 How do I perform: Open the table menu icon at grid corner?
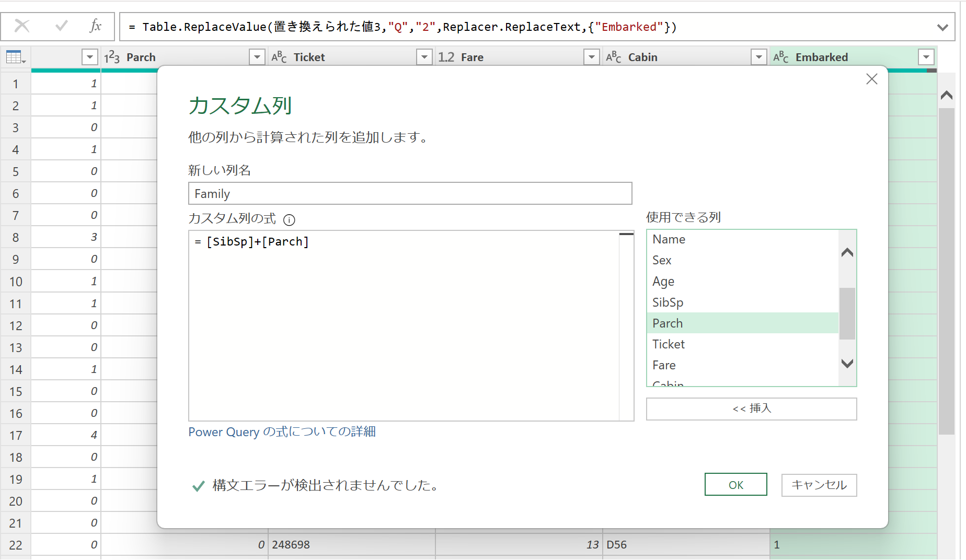(15, 57)
